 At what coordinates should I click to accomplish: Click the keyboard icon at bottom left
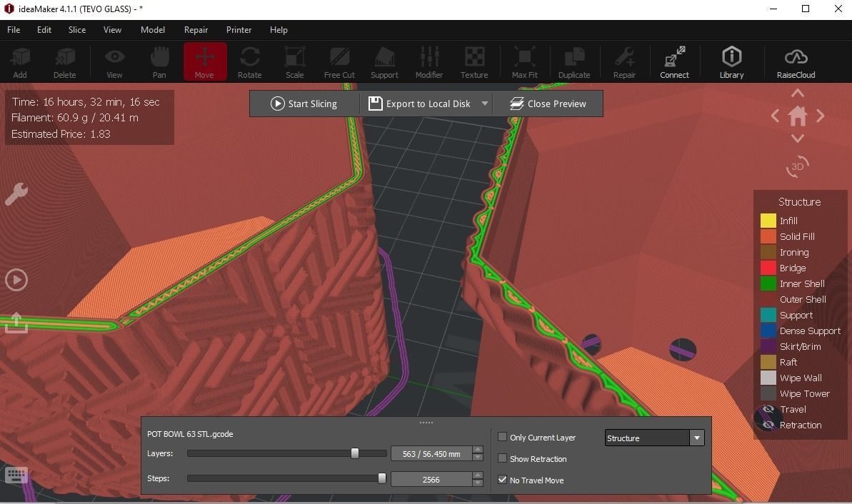point(16,475)
